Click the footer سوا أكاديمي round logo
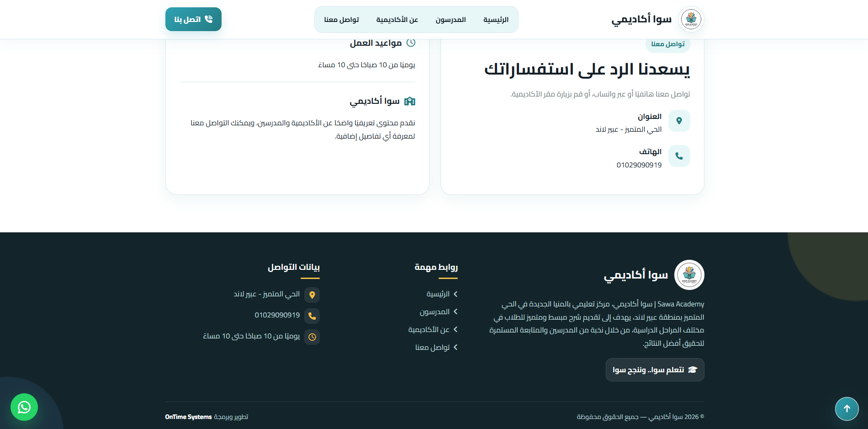 [x=689, y=275]
